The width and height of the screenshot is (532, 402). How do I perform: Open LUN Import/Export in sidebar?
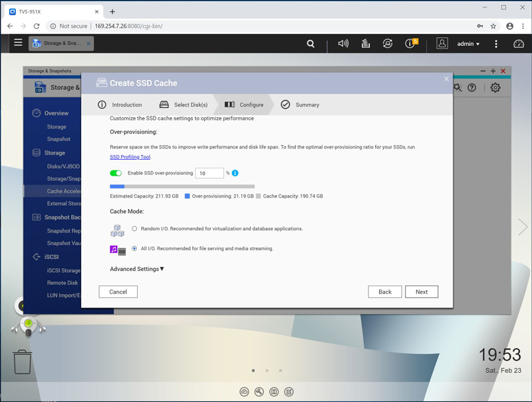pyautogui.click(x=64, y=295)
